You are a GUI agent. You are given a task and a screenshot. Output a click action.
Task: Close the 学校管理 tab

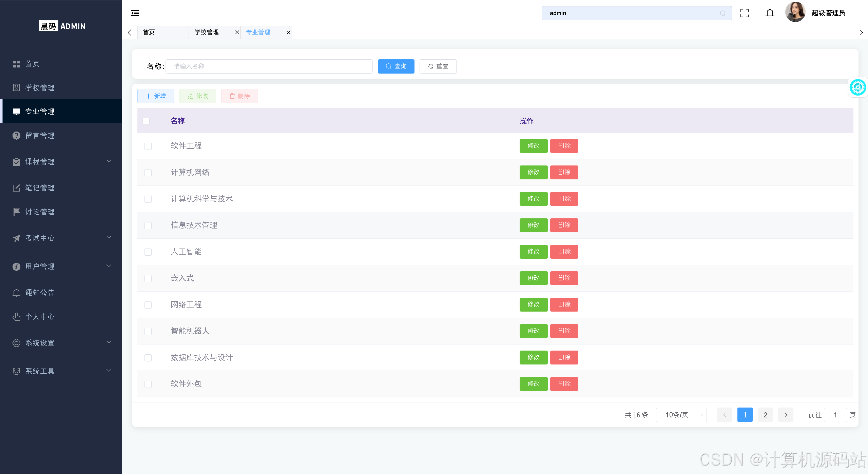(237, 33)
